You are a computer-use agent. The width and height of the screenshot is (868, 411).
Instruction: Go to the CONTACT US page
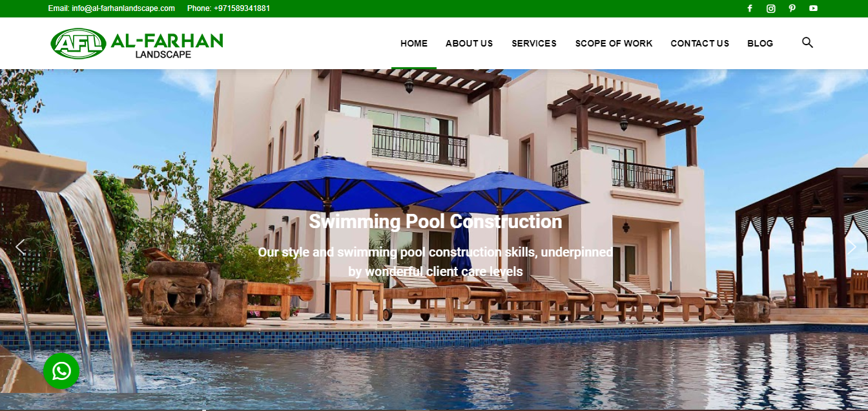click(699, 43)
